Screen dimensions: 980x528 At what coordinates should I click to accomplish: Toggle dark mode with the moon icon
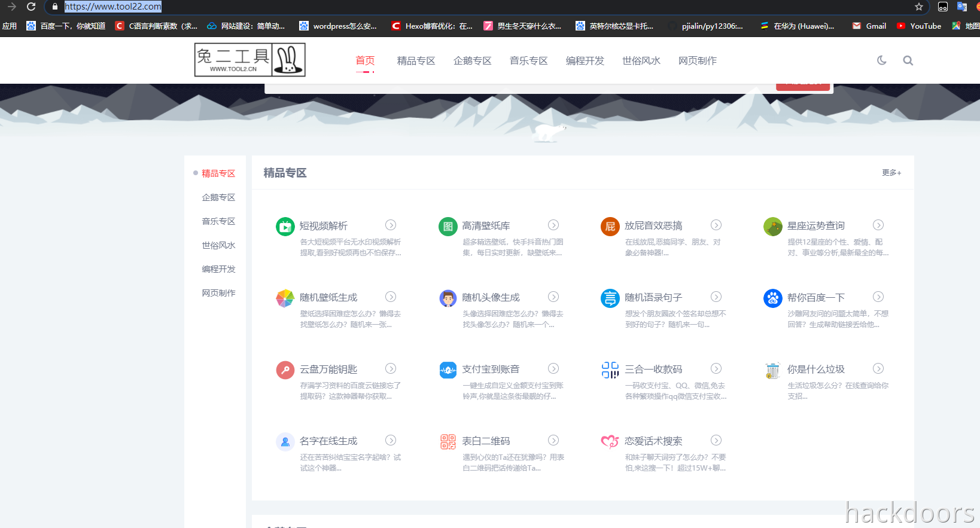point(882,60)
